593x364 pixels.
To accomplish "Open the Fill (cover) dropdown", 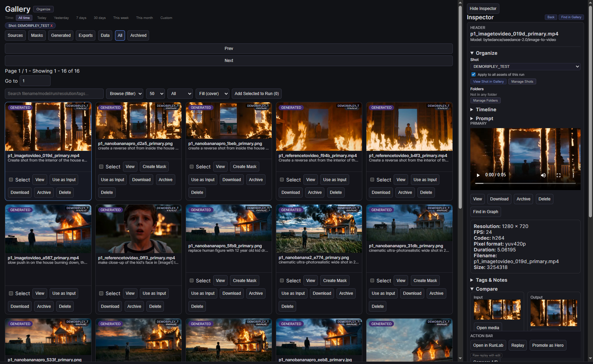I will (212, 94).
